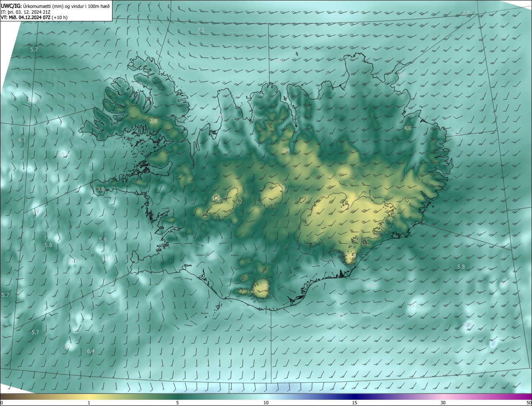The image size is (532, 406).
Task: Click the '1' tick on the color scale
Action: (x=89, y=403)
